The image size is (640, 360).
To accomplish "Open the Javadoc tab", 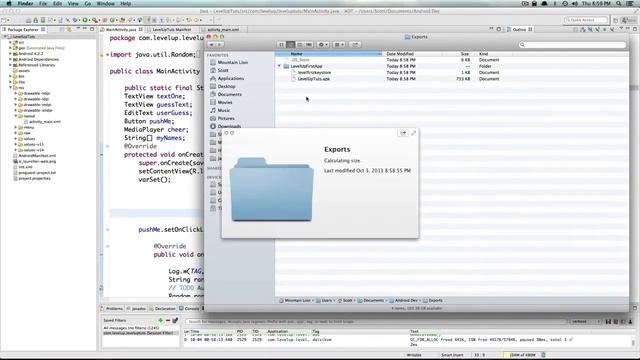I will pyautogui.click(x=136, y=309).
